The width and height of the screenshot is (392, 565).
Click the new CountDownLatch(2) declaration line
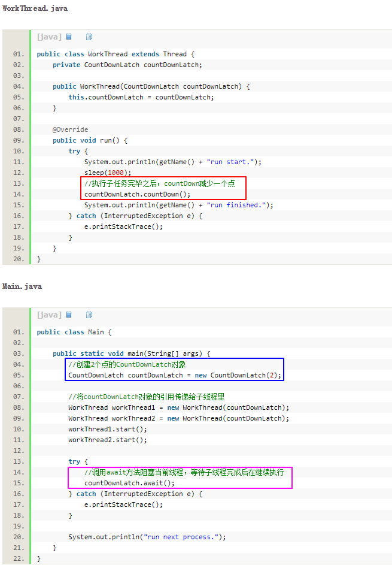click(x=174, y=375)
